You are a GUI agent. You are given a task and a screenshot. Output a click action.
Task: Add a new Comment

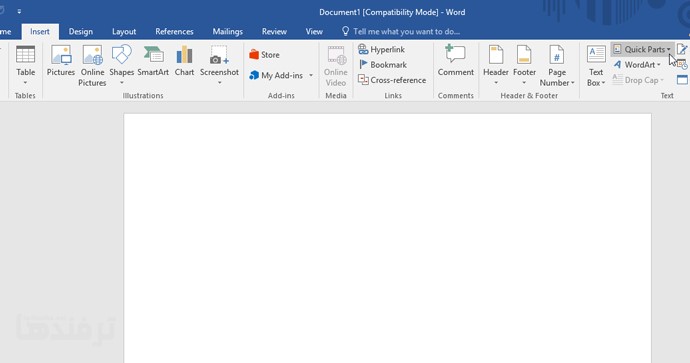455,62
